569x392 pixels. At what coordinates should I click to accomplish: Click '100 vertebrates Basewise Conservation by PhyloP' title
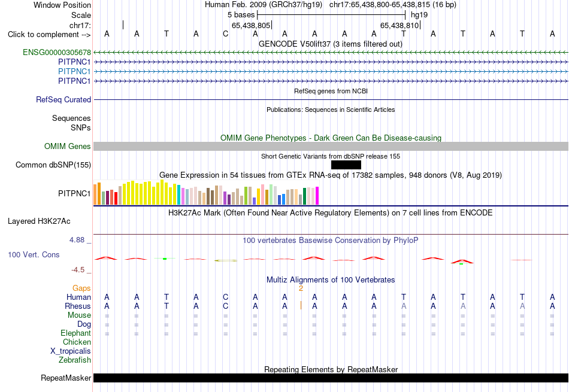click(331, 240)
